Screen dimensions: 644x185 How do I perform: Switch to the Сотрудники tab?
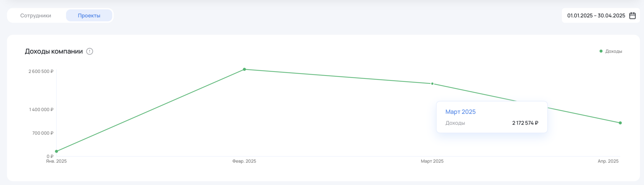tap(36, 16)
